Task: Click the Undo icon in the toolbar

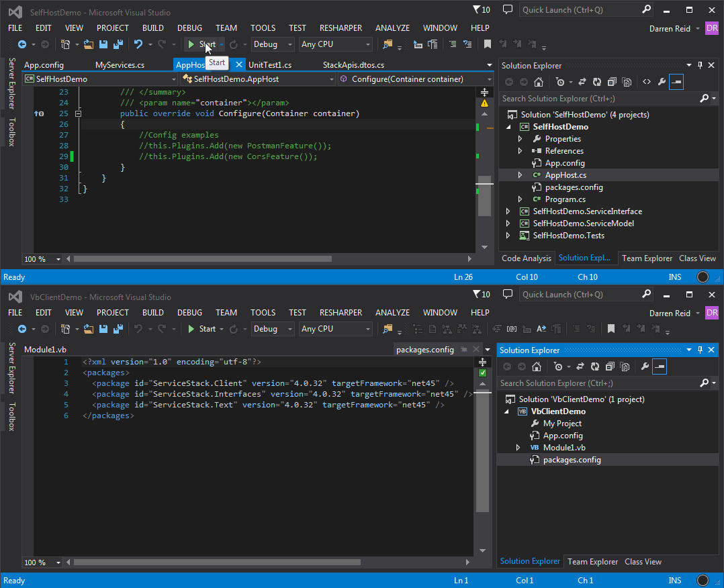Action: coord(138,43)
